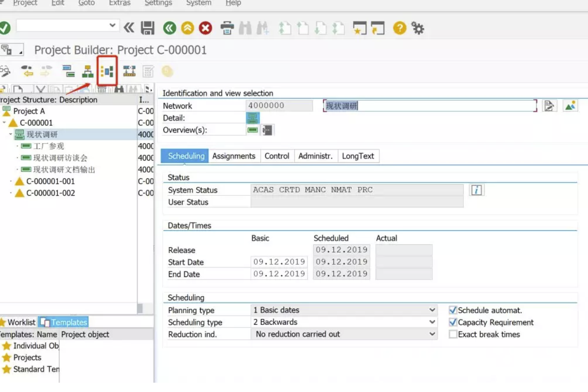Toggle the Capacity Requirement checkbox

(453, 322)
